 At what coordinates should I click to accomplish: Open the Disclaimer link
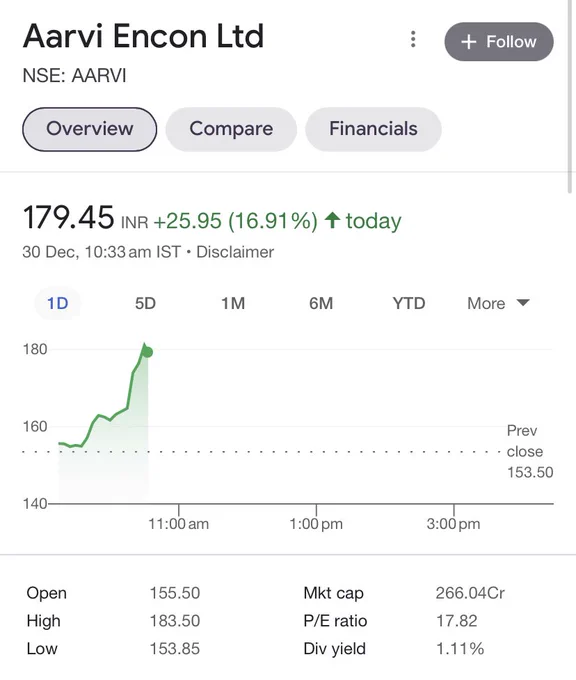pos(235,252)
